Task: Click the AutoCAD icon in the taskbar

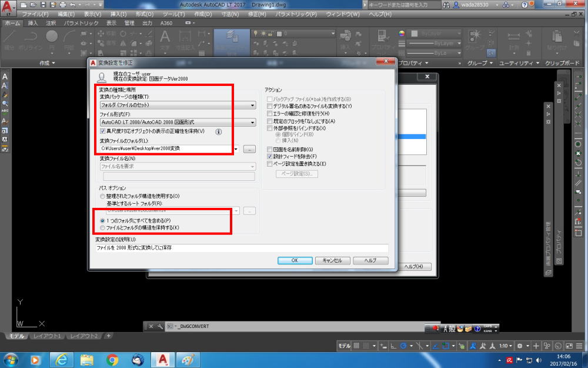Action: (163, 360)
